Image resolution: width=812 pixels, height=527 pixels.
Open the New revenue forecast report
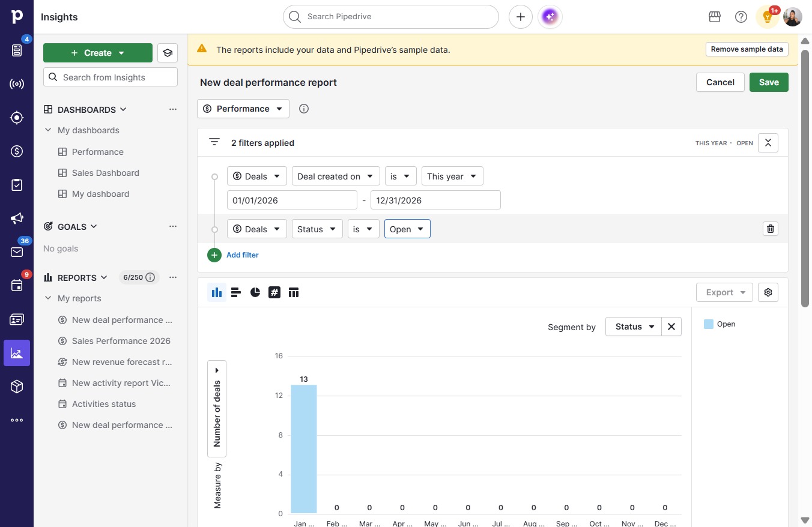(122, 362)
